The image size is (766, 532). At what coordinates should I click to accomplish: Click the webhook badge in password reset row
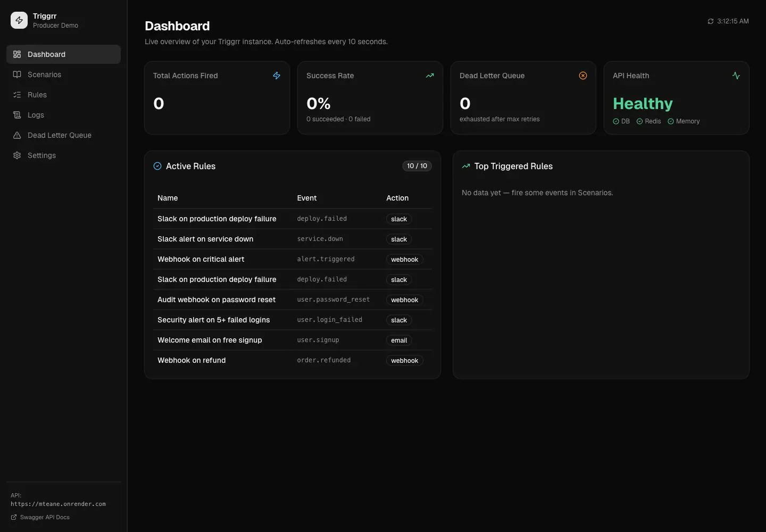[x=405, y=300]
